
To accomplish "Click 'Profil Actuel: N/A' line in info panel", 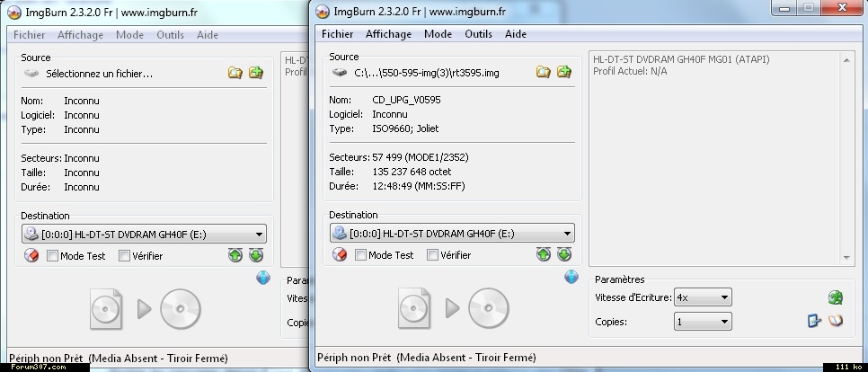I will (630, 71).
